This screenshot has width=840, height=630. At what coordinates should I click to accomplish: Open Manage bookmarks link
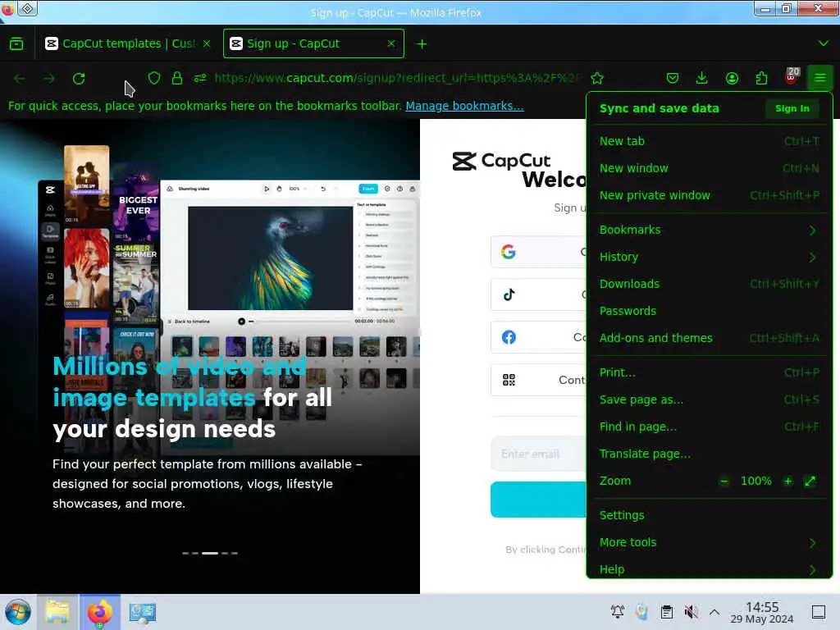click(x=464, y=106)
